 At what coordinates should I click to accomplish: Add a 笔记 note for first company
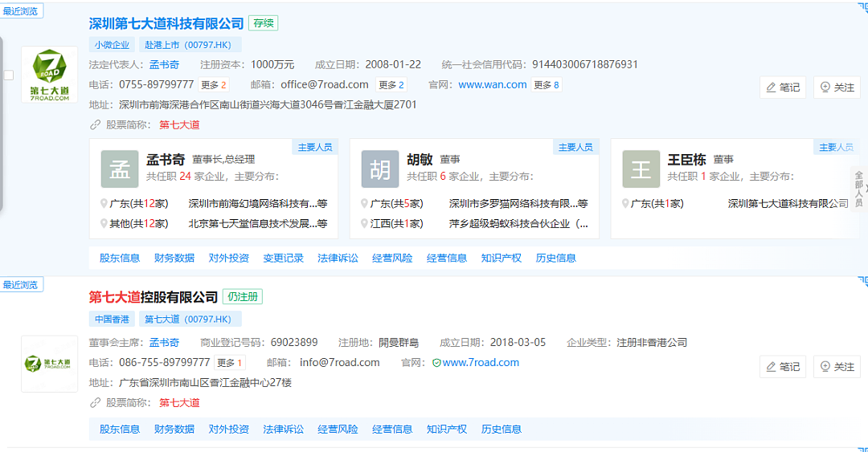click(783, 88)
